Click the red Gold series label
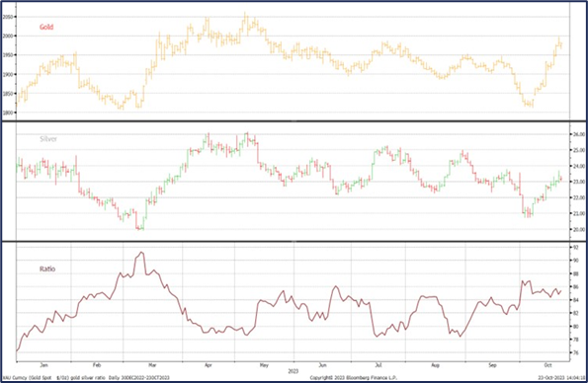The width and height of the screenshot is (588, 383). (x=46, y=27)
